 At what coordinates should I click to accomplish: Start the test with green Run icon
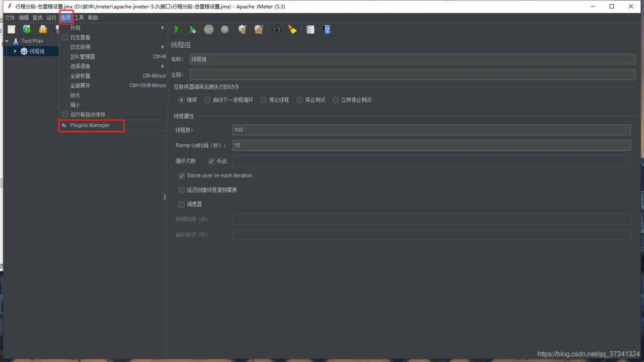177,30
